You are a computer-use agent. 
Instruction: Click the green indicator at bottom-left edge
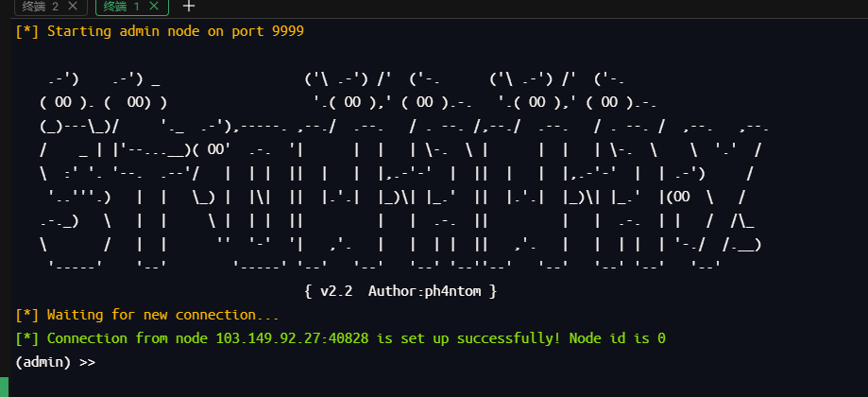(x=4, y=387)
